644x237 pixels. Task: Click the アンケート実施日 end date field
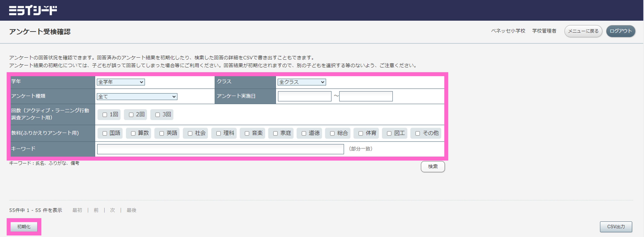[x=366, y=96]
